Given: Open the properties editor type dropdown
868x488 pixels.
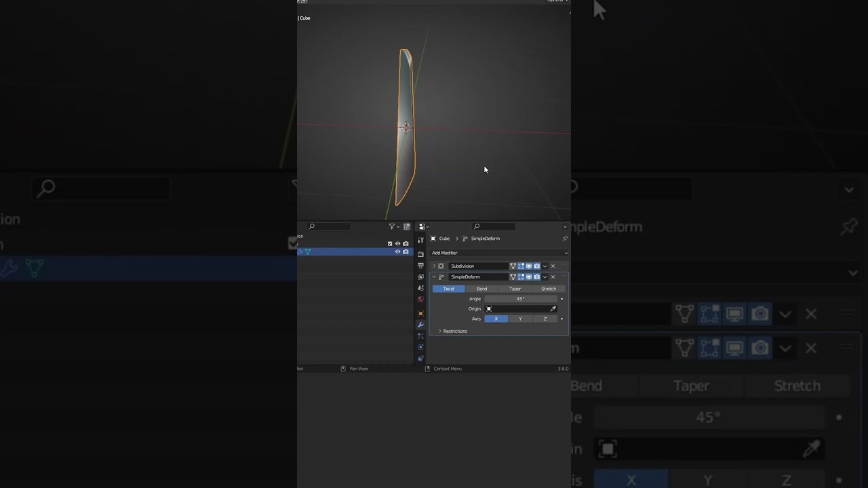Looking at the screenshot, I should [x=423, y=226].
